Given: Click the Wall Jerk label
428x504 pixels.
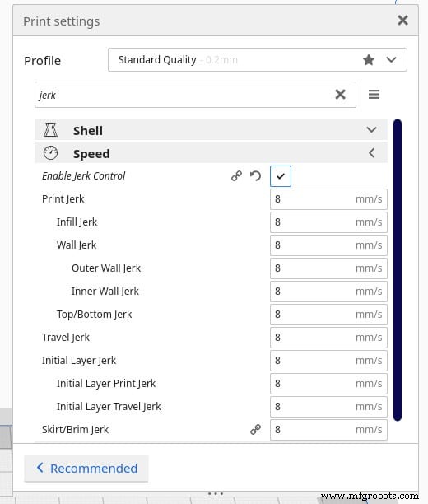Looking at the screenshot, I should (77, 245).
